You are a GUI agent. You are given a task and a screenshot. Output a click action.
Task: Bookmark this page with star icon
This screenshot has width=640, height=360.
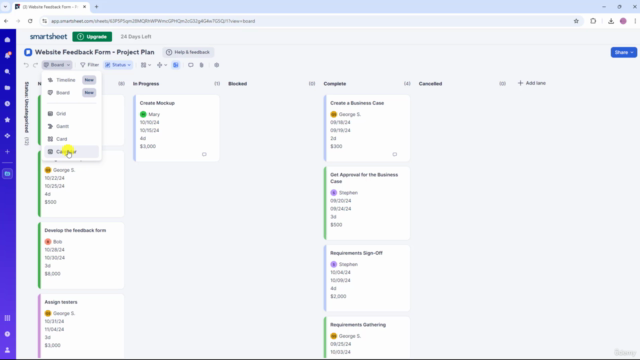click(576, 21)
